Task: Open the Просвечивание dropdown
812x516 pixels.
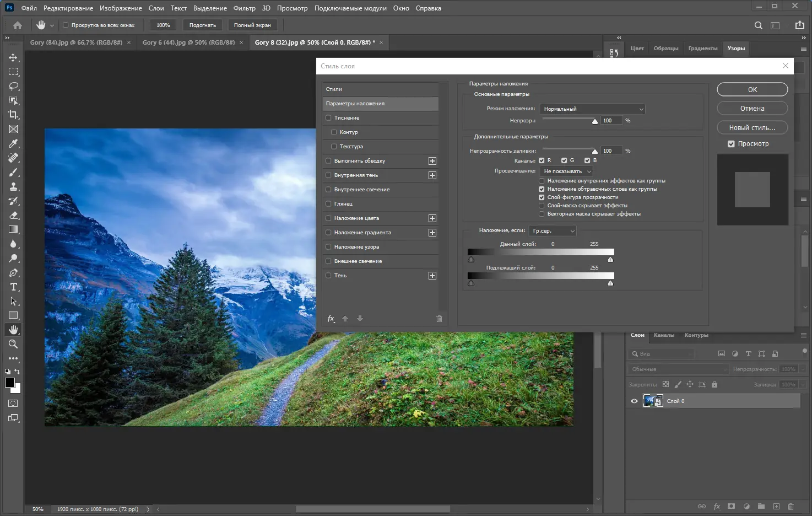Action: coord(566,171)
